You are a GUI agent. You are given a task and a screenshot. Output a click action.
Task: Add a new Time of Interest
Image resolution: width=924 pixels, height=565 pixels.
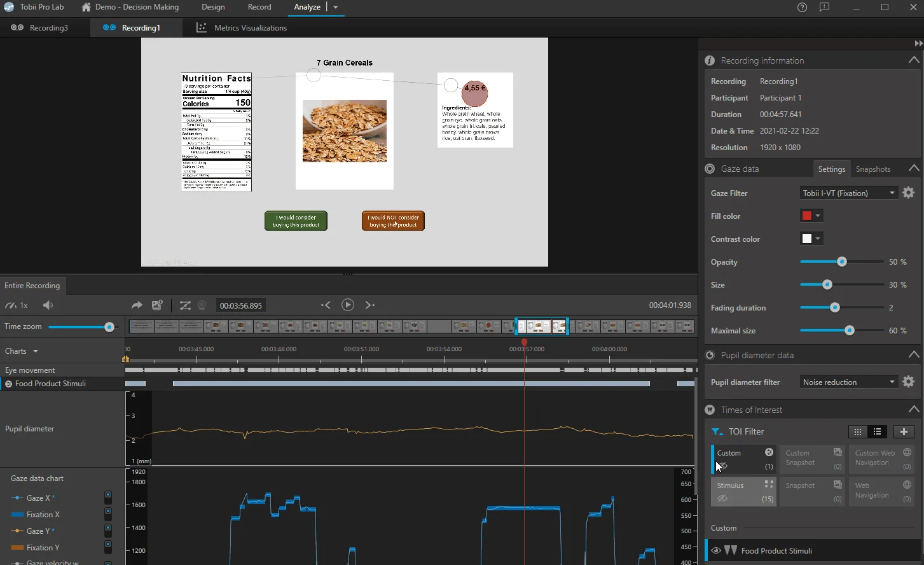pyautogui.click(x=904, y=431)
